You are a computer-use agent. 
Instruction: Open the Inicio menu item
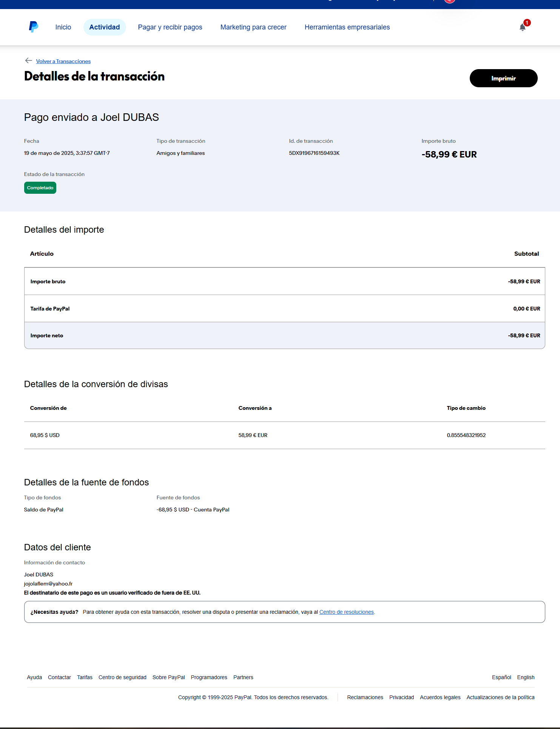63,27
